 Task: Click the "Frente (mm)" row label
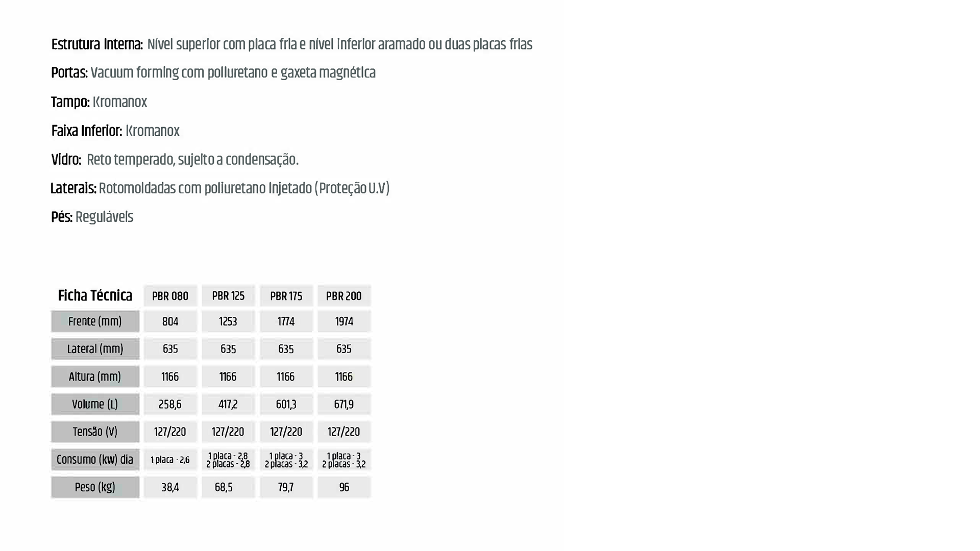pos(95,321)
